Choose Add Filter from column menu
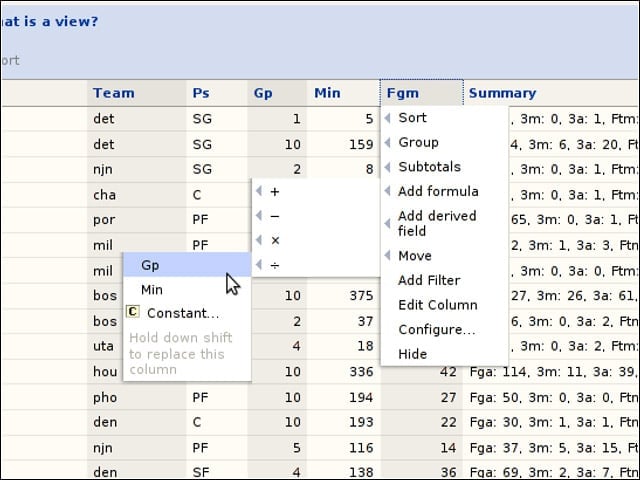 [429, 280]
